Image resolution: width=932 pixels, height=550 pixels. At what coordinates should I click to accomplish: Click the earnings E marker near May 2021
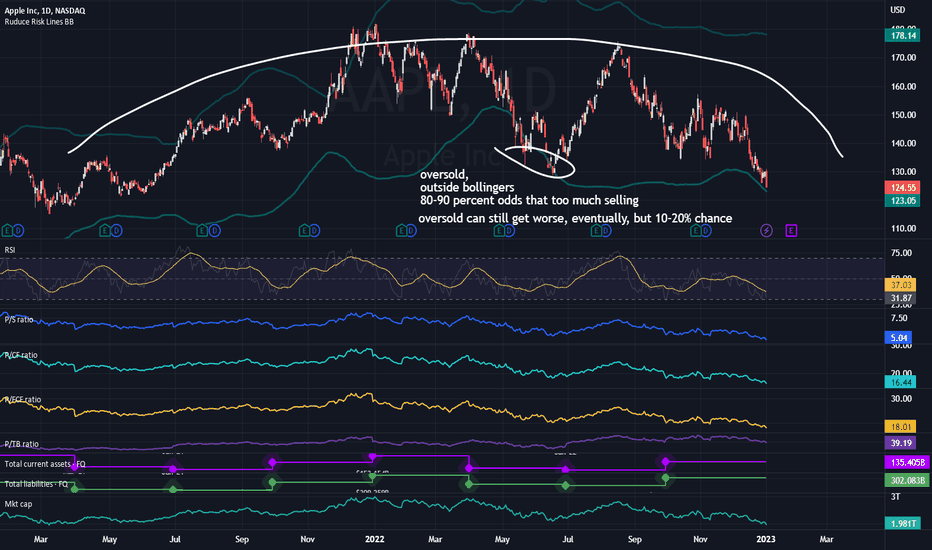point(105,230)
